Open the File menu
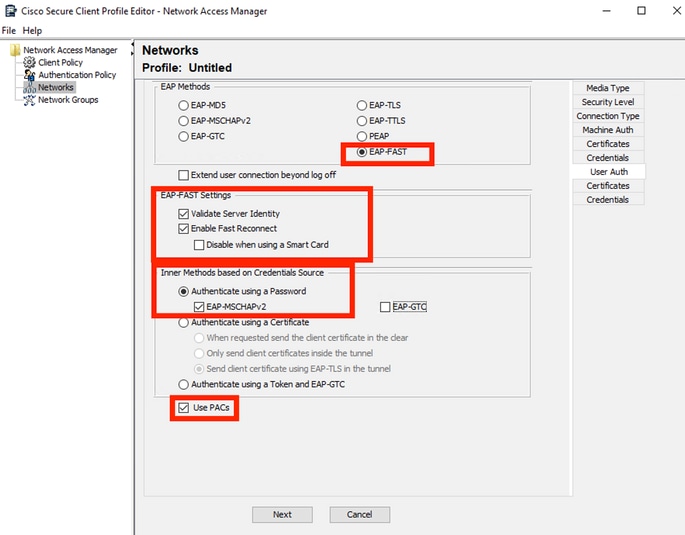This screenshot has width=685, height=535. click(x=9, y=31)
